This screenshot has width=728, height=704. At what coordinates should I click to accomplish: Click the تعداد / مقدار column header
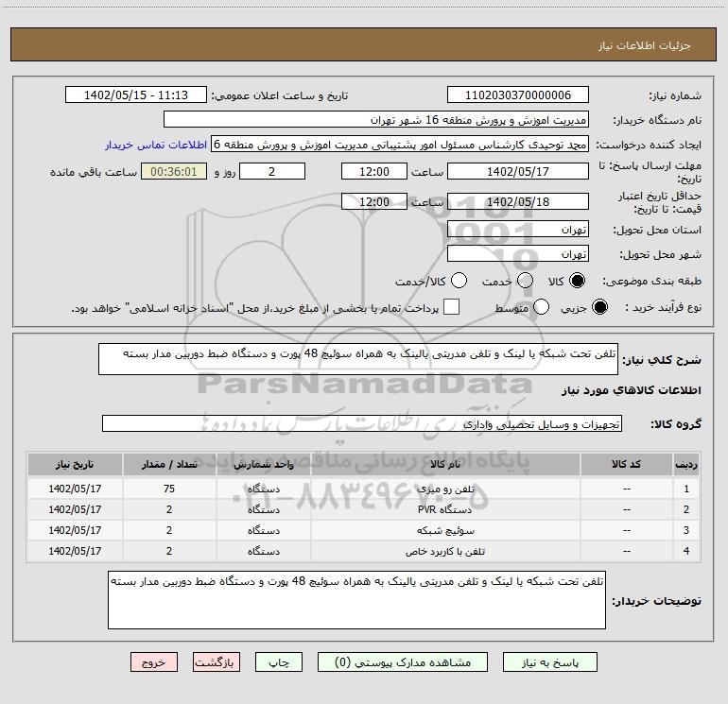(169, 465)
